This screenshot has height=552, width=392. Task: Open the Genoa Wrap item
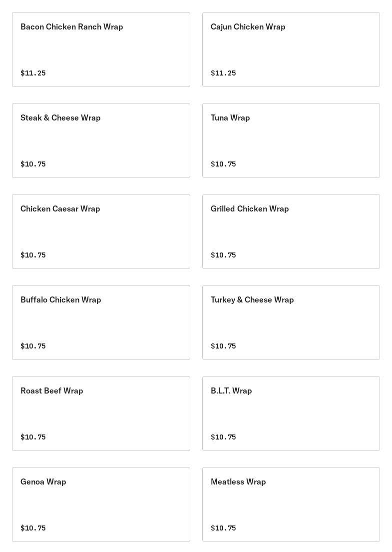pyautogui.click(x=101, y=504)
